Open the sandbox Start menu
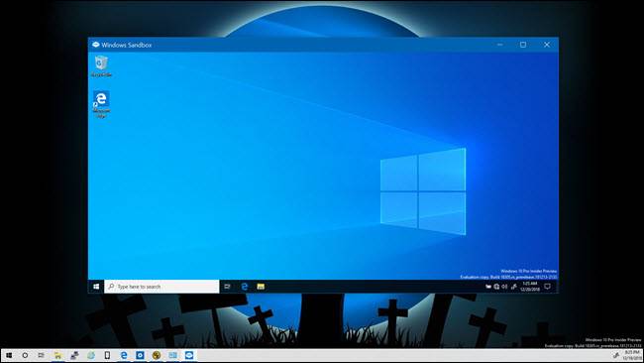644x363 pixels. coord(96,287)
